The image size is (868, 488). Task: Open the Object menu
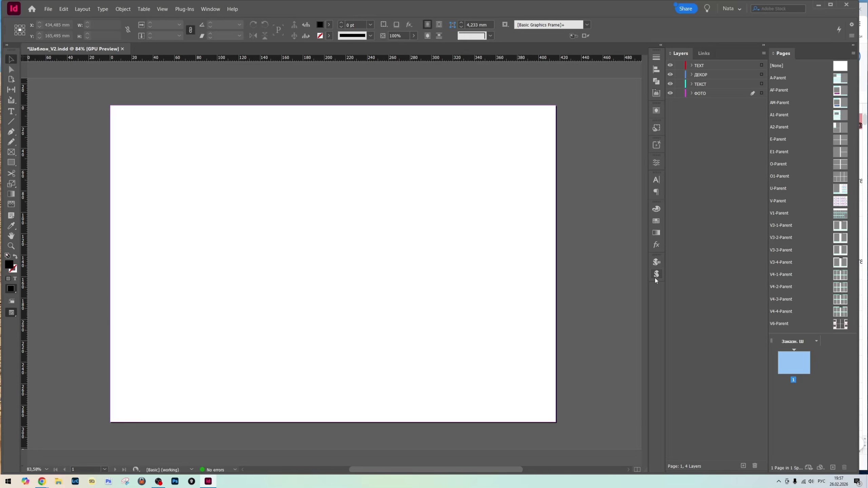123,9
